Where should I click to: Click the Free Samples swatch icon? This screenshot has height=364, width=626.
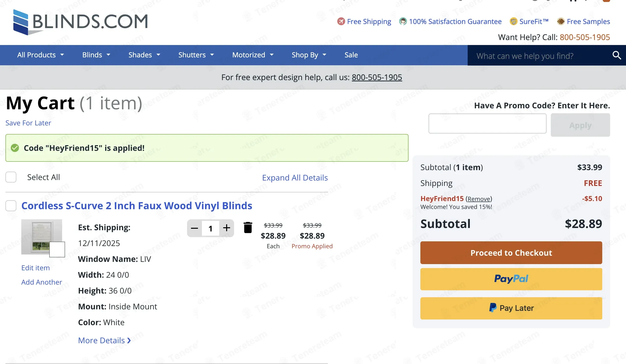pyautogui.click(x=561, y=21)
